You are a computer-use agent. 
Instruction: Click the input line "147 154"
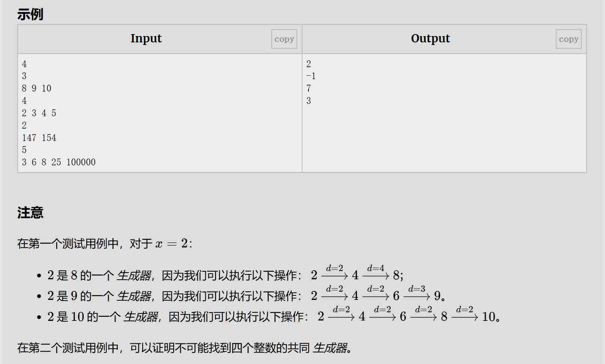pos(39,138)
